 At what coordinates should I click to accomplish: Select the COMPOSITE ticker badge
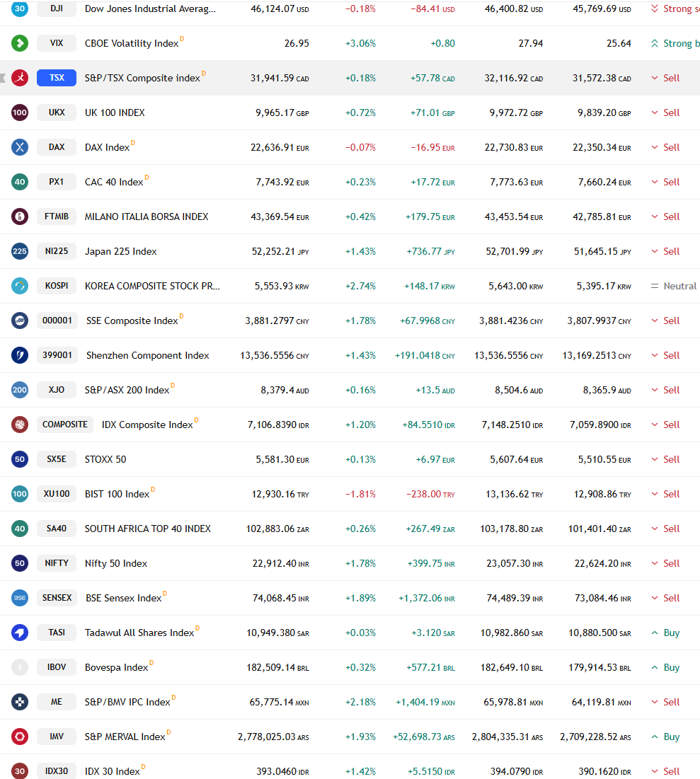[x=65, y=425]
